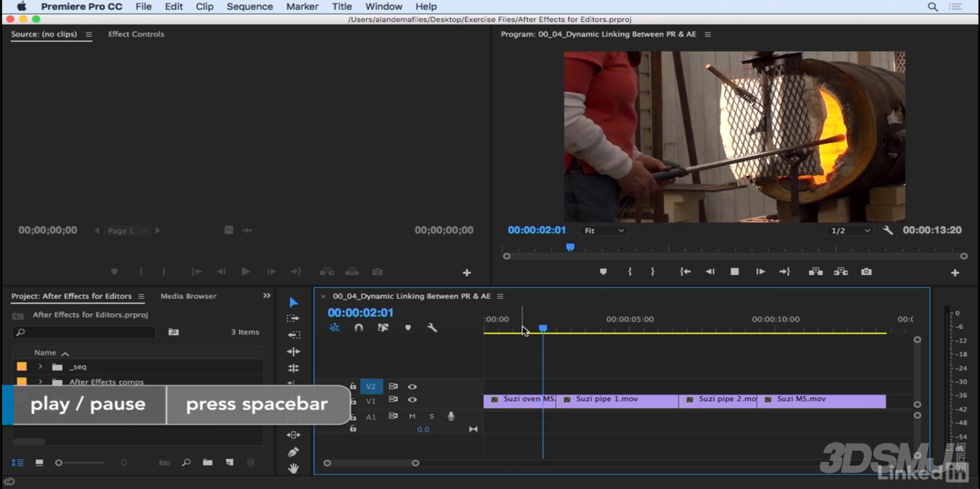Click Mark In in Program monitor
This screenshot has width=980, height=489.
(630, 272)
